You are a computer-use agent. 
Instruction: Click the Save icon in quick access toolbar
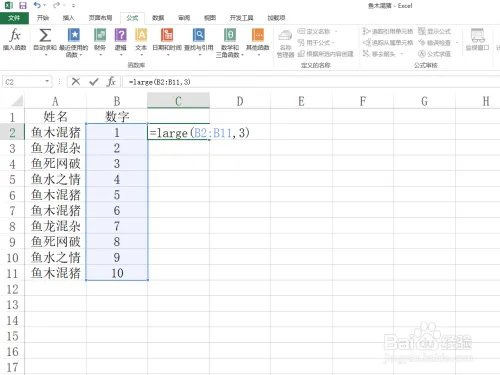23,5
